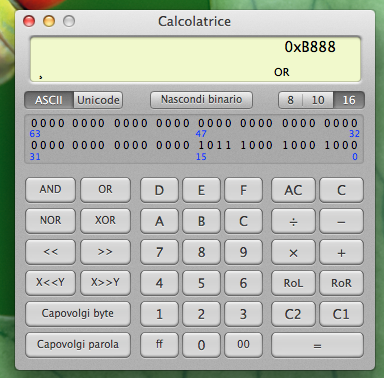Image resolution: width=384 pixels, height=378 pixels.
Task: Click the digit 7 key
Action: point(159,252)
